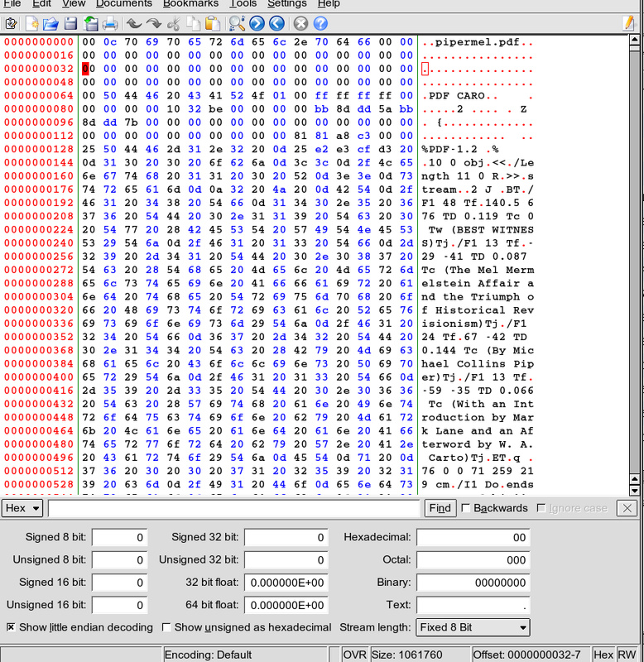Click the scrollbar down arrow at the bottom
Screen dimensions: 644x662
[634, 490]
